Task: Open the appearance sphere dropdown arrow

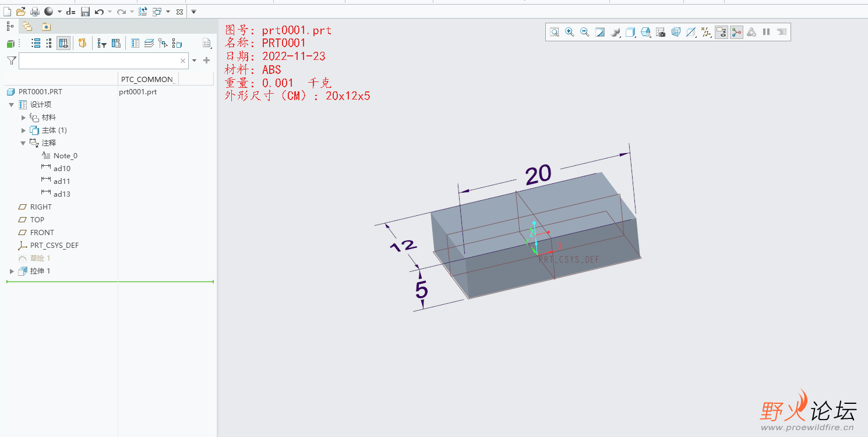Action: 59,12
